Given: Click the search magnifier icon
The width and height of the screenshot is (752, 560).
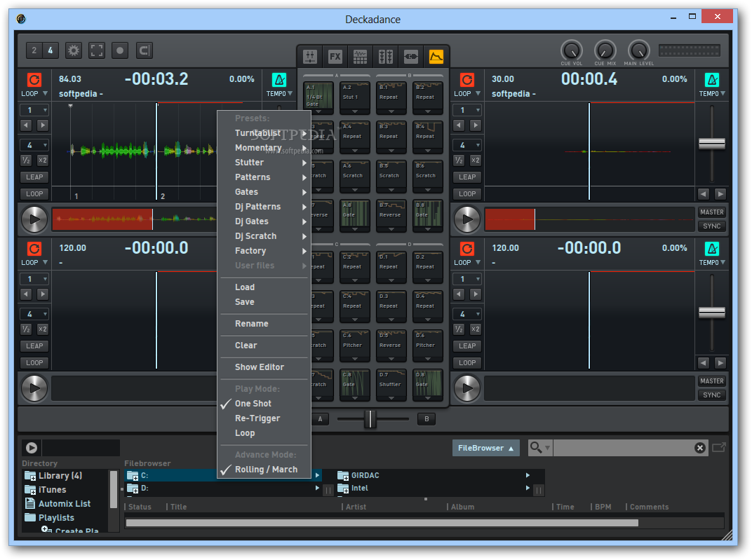Looking at the screenshot, I should 536,447.
